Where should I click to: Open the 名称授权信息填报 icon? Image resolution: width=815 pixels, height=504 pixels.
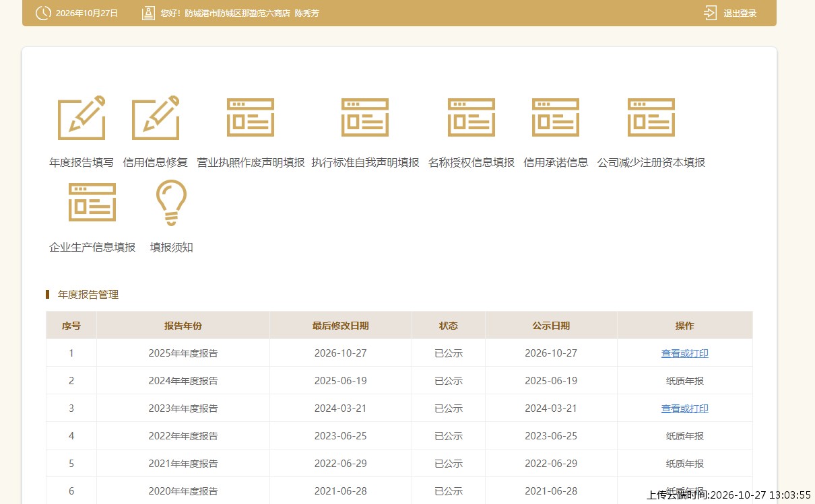click(x=471, y=118)
